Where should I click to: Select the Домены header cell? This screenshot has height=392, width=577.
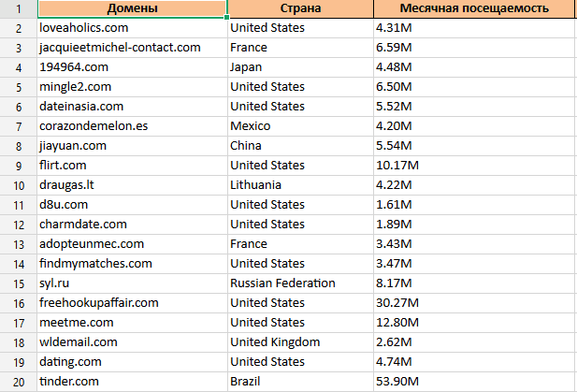click(132, 8)
